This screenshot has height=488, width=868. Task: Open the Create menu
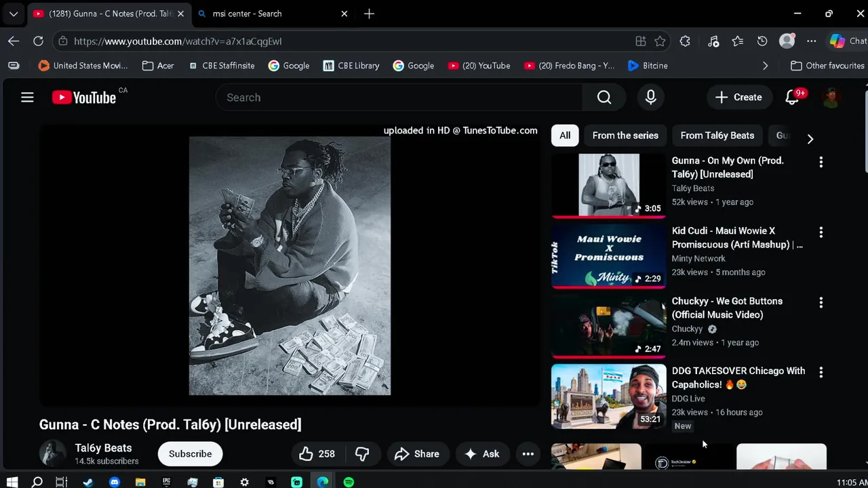pos(738,98)
